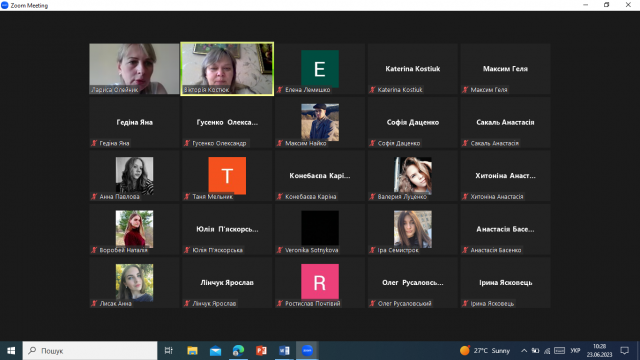Click muted mic icon beside Veronika Sotnykova
Viewport: 640px width, 360px height.
(280, 250)
